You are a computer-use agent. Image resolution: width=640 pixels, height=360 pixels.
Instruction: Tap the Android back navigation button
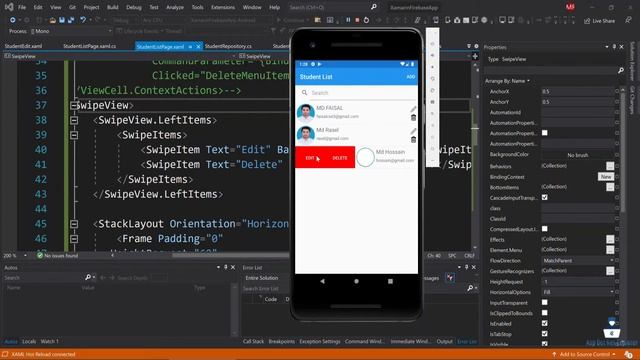coord(322,281)
